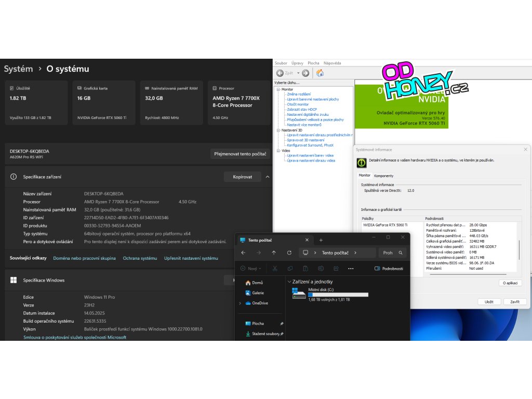Open Plocha folder in Explorer sidebar
Screen dimensions: 532x399
point(255,323)
